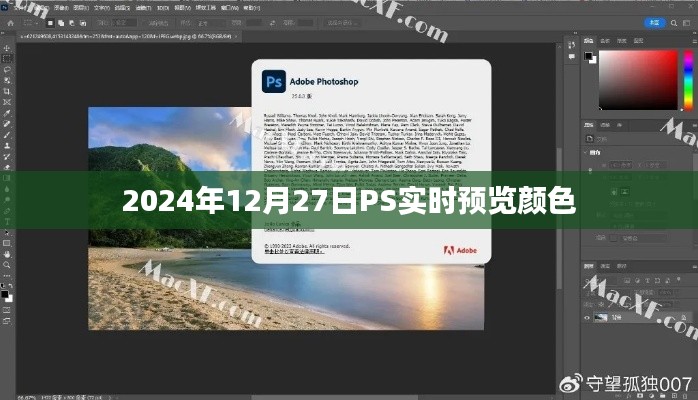Click the foreground color swatch in Color panel
The height and width of the screenshot is (400, 698).
pyautogui.click(x=588, y=56)
